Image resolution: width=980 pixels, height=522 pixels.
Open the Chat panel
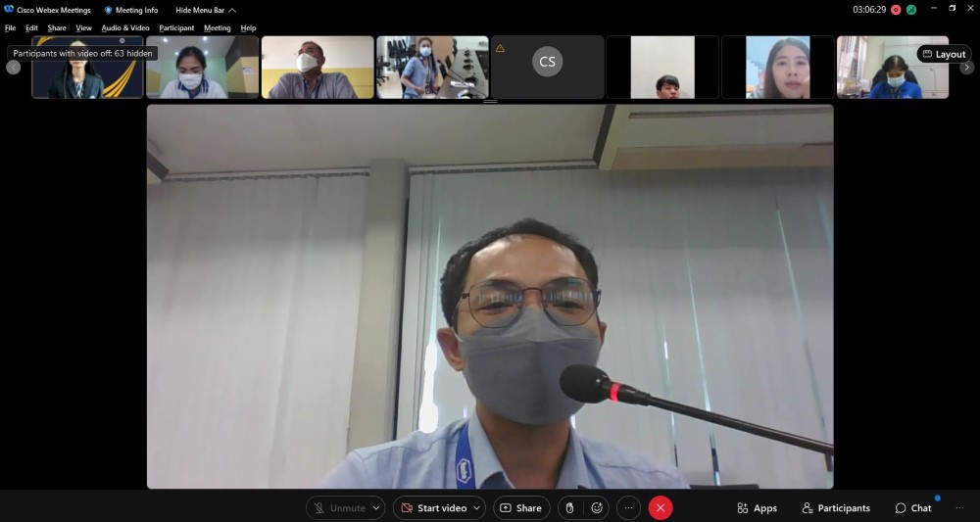click(913, 508)
